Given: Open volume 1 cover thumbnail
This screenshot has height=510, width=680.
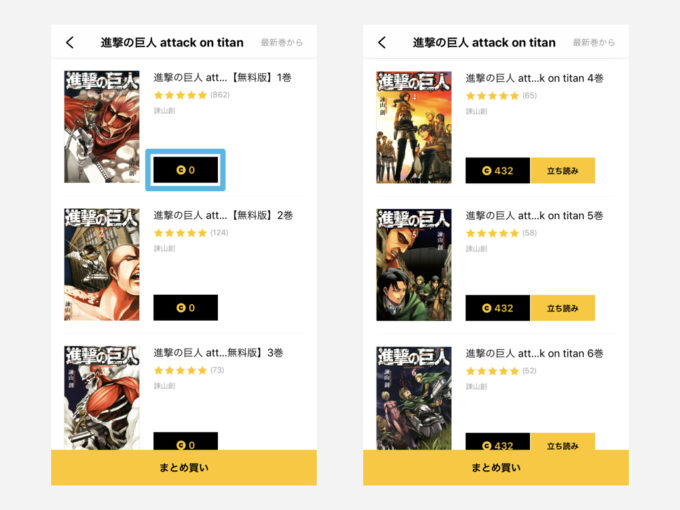Looking at the screenshot, I should point(102,127).
